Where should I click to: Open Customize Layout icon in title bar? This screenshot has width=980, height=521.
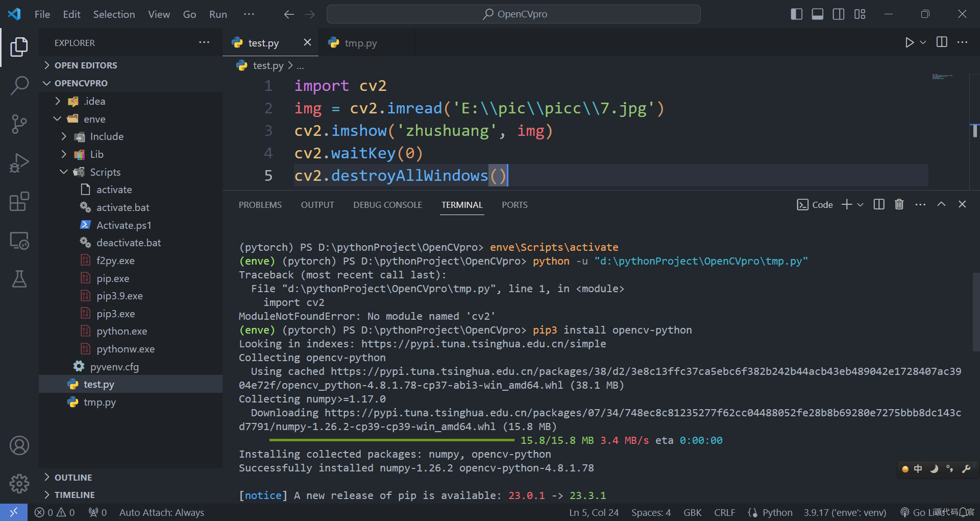(x=860, y=14)
